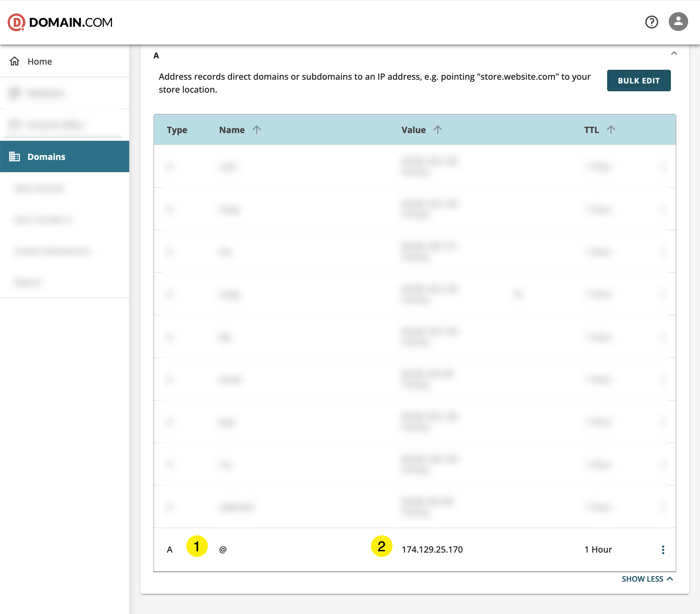The width and height of the screenshot is (700, 614).
Task: Click the SHOW LESS link
Action: 642,579
